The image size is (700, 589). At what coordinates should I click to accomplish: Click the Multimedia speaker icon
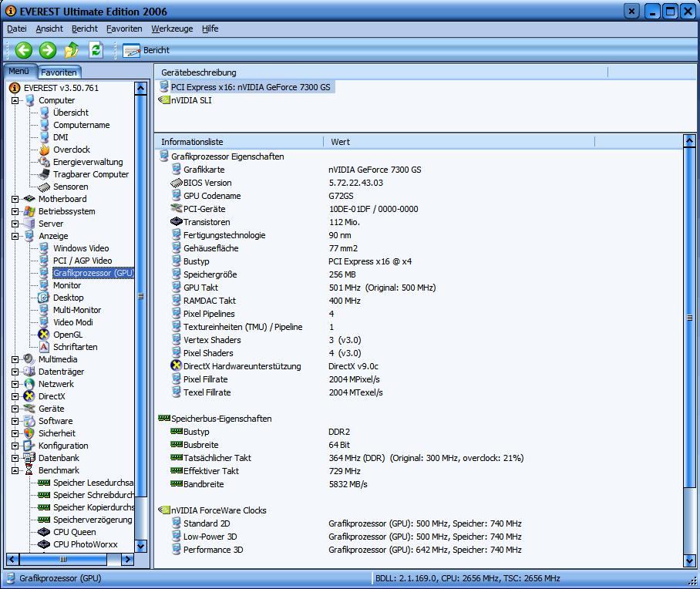(29, 359)
